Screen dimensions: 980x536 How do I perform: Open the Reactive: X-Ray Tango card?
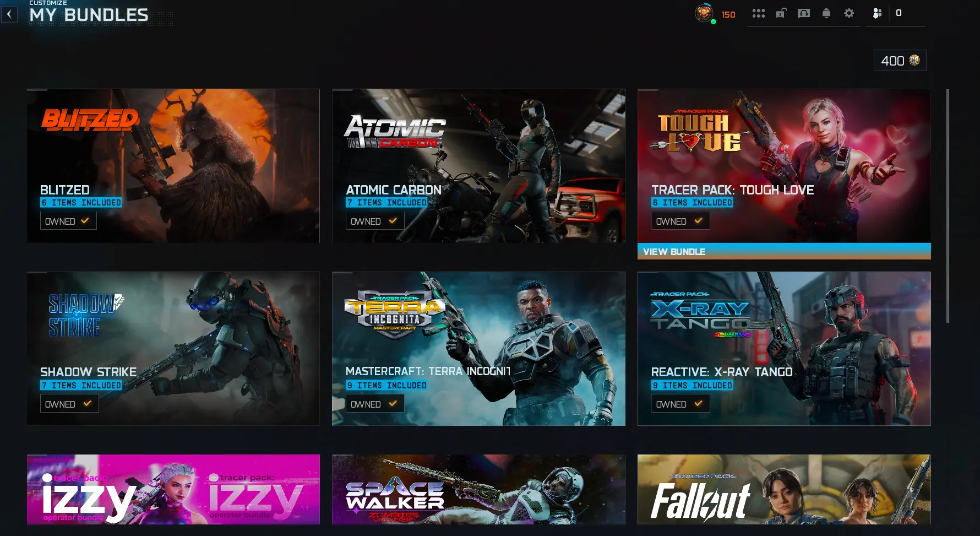pos(784,349)
